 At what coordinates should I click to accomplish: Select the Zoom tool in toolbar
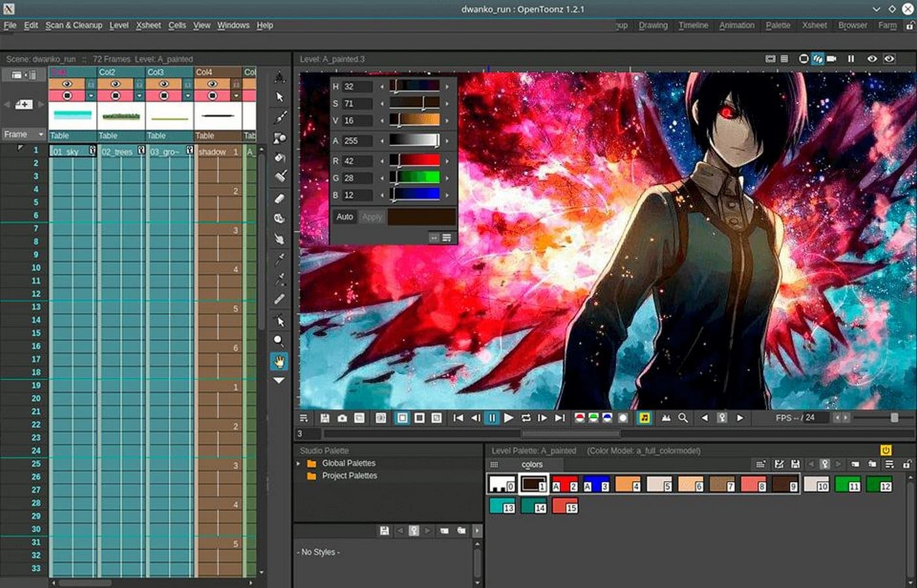279,340
